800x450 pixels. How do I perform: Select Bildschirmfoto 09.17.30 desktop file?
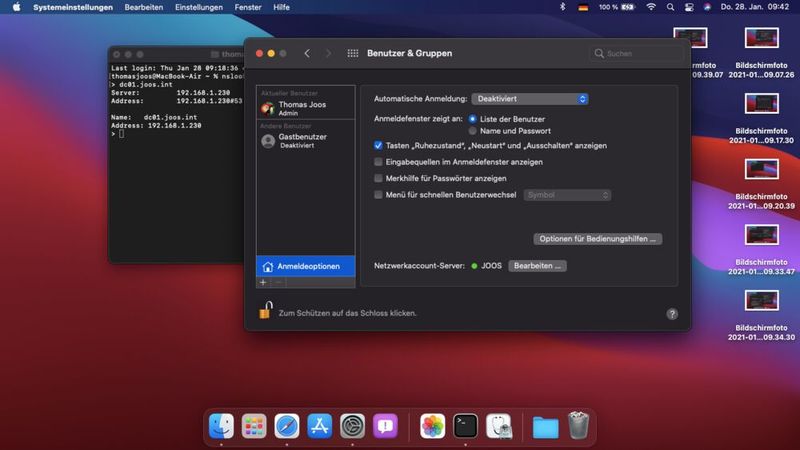click(761, 118)
